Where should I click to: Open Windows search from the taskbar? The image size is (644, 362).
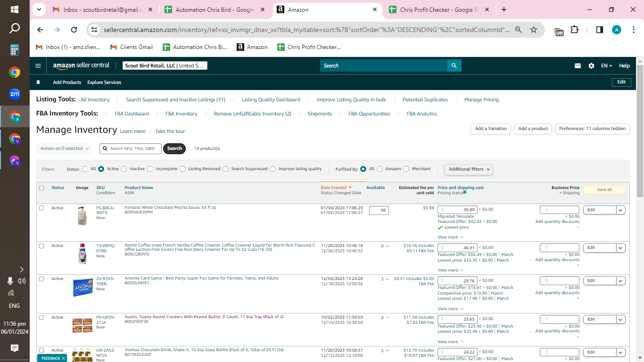click(x=15, y=29)
